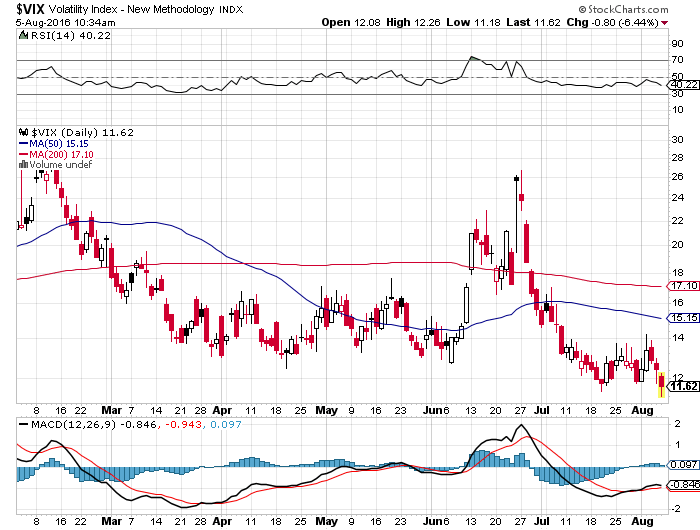The height and width of the screenshot is (530, 700).
Task: Click the High 12.26 value
Action: click(413, 22)
